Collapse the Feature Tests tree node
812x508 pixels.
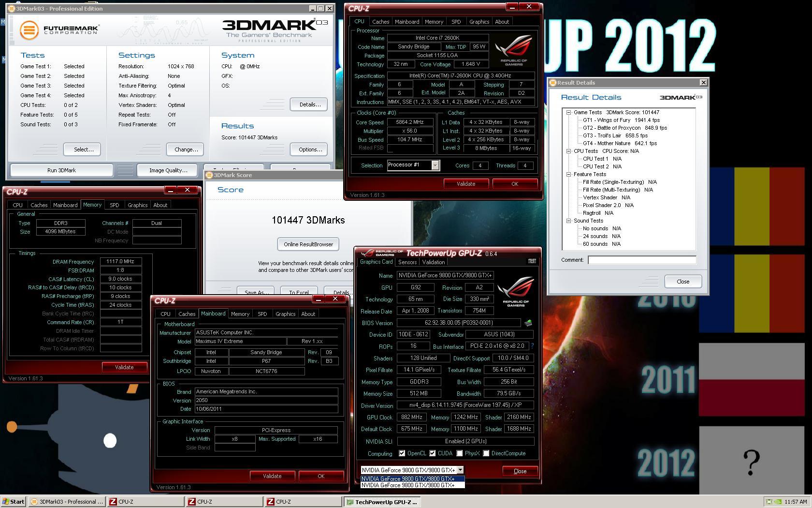568,174
